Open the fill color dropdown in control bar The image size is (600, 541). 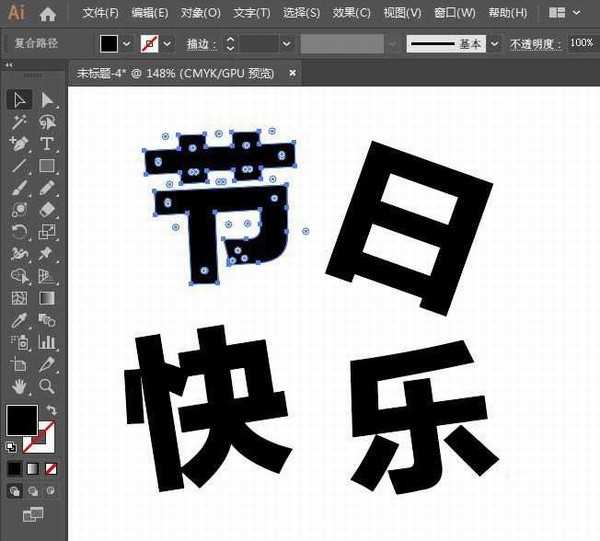tap(127, 45)
